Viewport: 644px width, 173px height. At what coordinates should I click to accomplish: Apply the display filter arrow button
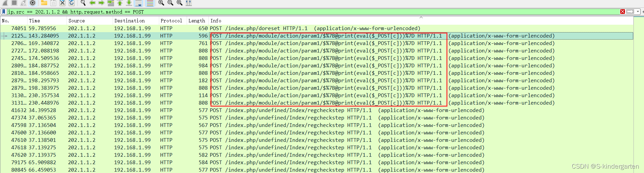tap(630, 12)
